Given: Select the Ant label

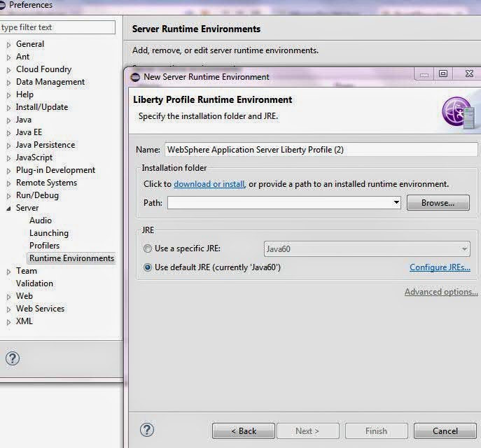Looking at the screenshot, I should (22, 57).
